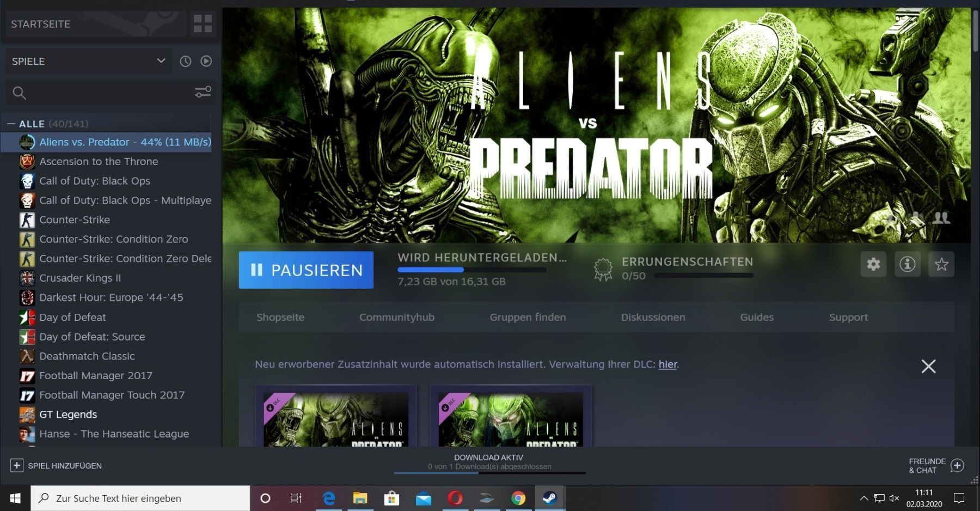Switch to the Diskussionen tab
The image size is (980, 511).
[x=653, y=317]
